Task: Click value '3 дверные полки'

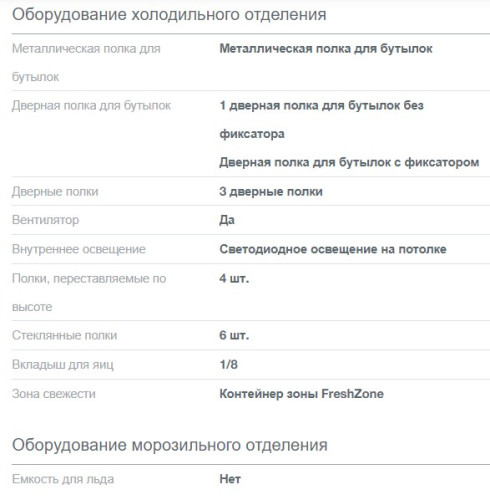Action: click(271, 192)
